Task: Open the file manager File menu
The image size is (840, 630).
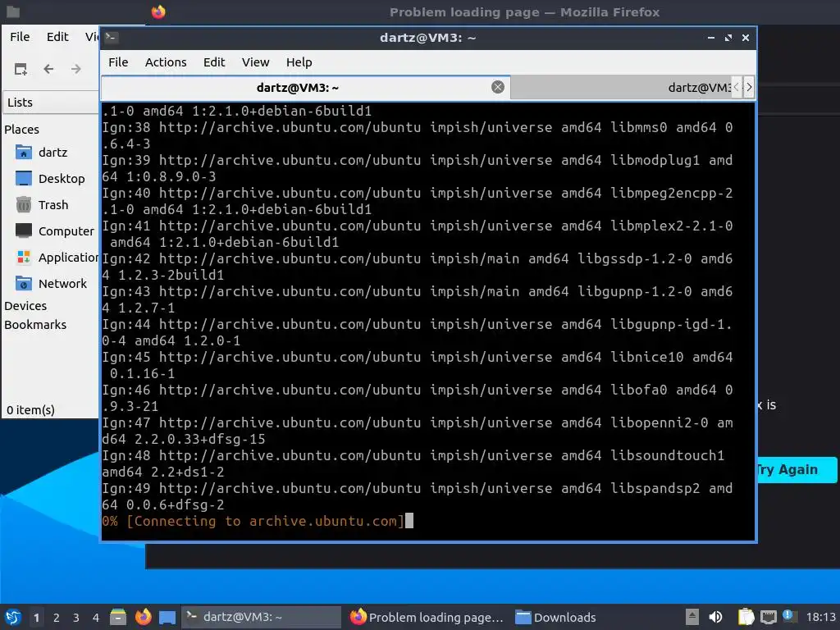Action: coord(20,37)
